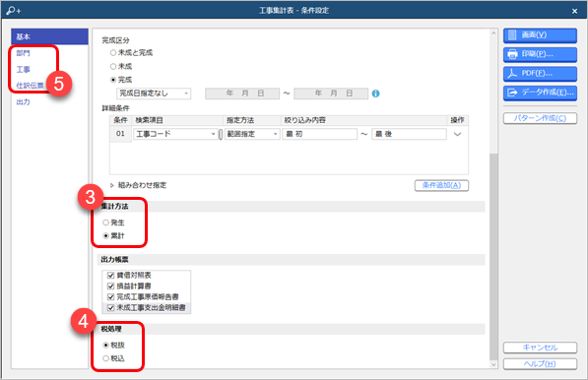Toggle 貸借対照表 checkbox

coord(110,276)
